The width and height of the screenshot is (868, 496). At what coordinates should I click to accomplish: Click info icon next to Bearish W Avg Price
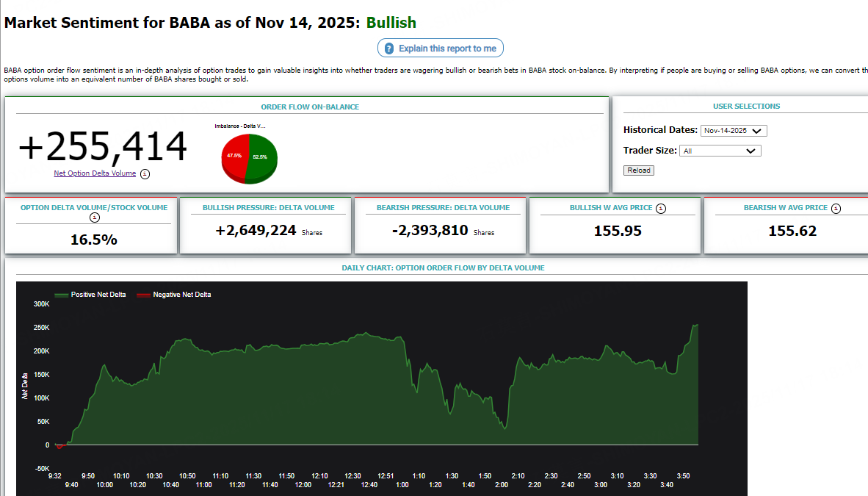coord(836,209)
